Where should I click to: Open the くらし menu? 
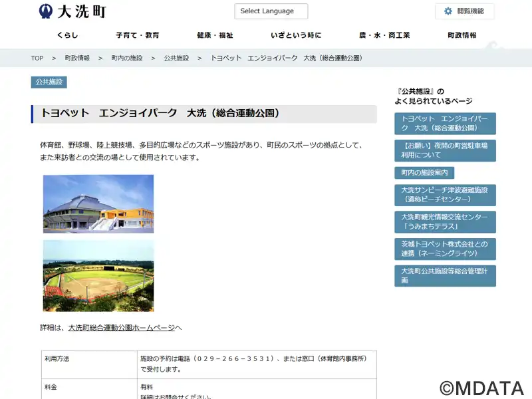pos(67,35)
